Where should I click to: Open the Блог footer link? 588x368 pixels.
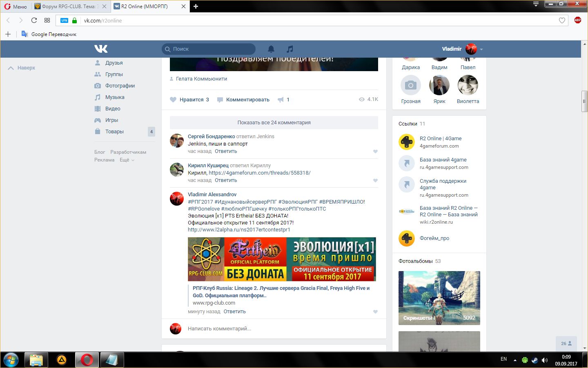click(100, 152)
